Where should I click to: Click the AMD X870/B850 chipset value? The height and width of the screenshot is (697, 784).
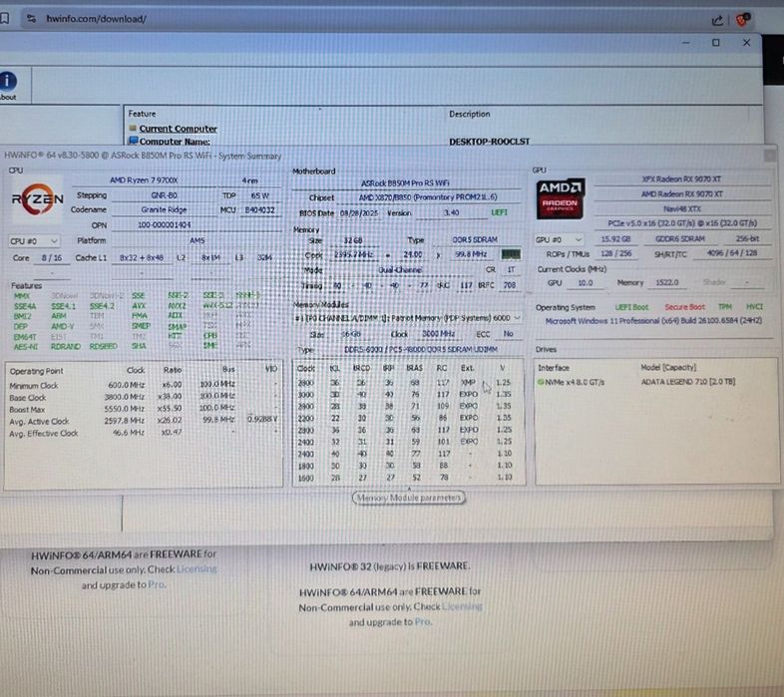pos(428,197)
